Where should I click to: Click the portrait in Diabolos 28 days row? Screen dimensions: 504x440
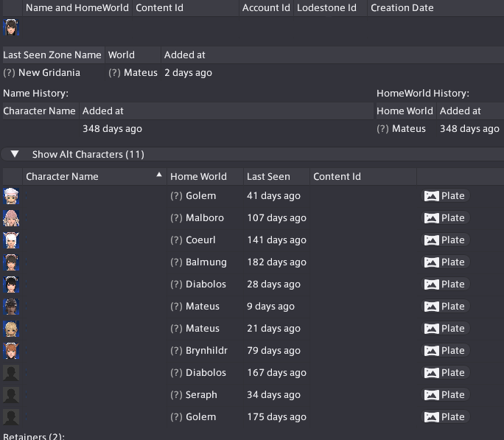click(11, 284)
